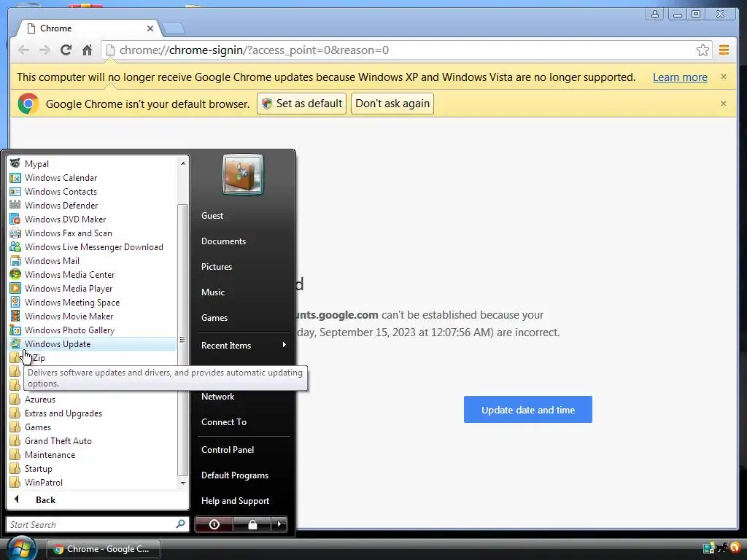Screen dimensions: 747x560
Task: Open the shutdown options arrow
Action: coord(279,524)
